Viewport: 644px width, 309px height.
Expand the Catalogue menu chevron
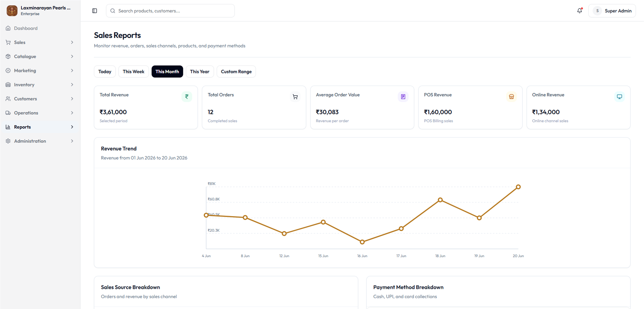pos(72,56)
